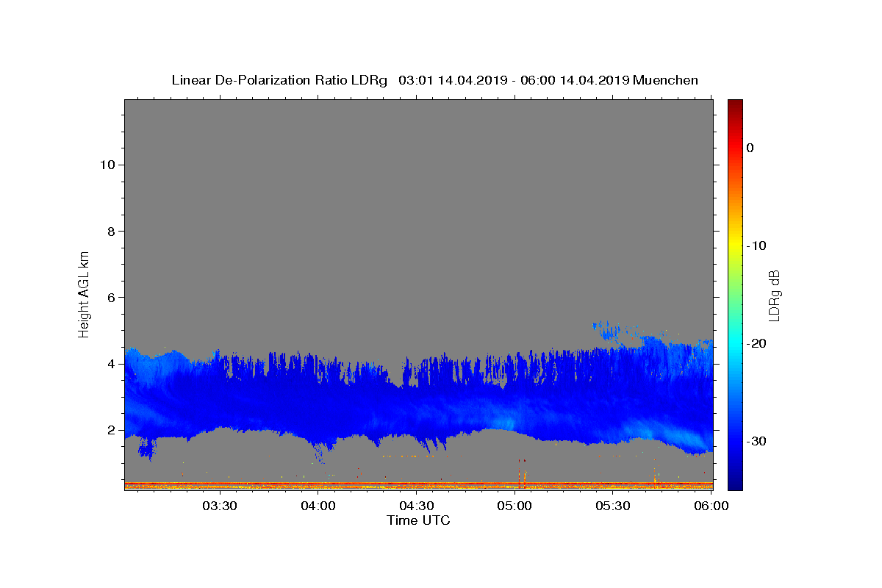Viewport: 882px width, 588px height.
Task: Click the 'LDRg dB' colorbar label
Action: coord(774,295)
